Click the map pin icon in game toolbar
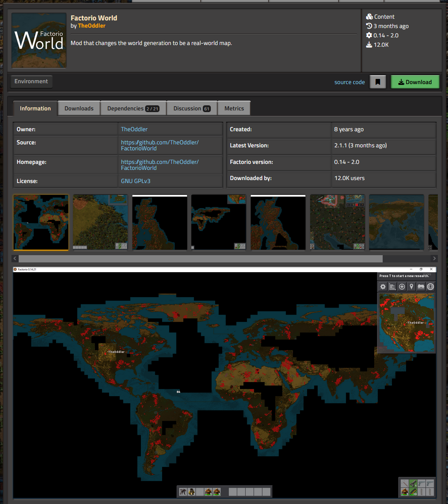This screenshot has width=448, height=504. pyautogui.click(x=411, y=287)
